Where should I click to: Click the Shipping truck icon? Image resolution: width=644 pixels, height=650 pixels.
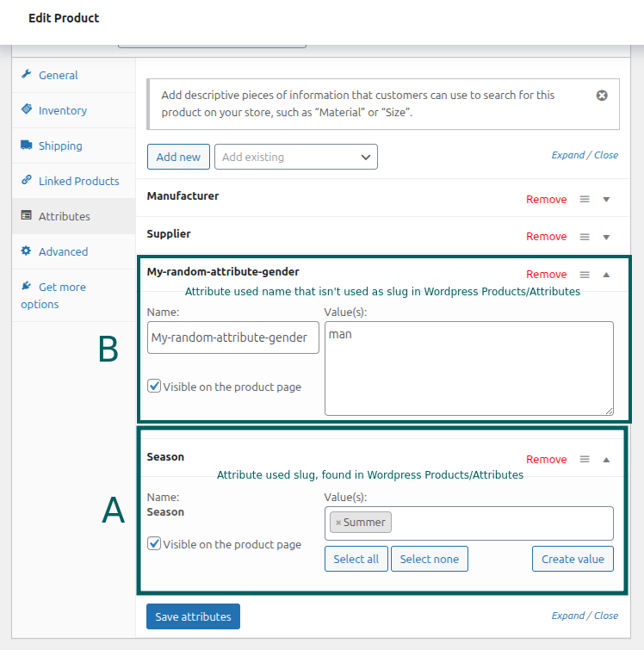click(27, 145)
